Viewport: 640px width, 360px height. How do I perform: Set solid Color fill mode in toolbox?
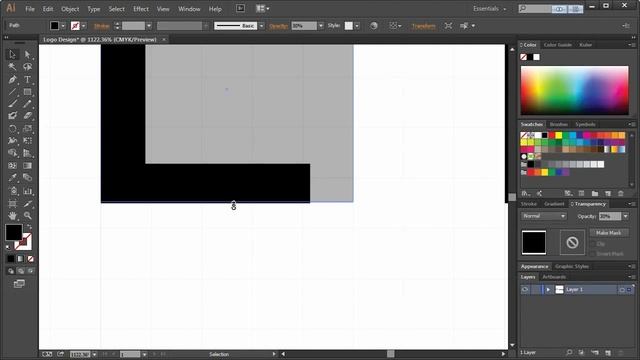click(x=11, y=259)
